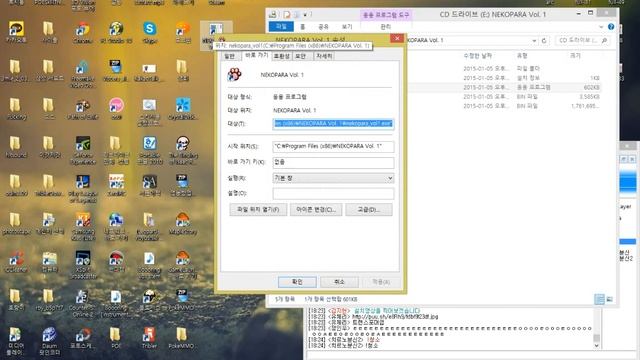
Task: Switch to the 보안 tab
Action: point(300,56)
